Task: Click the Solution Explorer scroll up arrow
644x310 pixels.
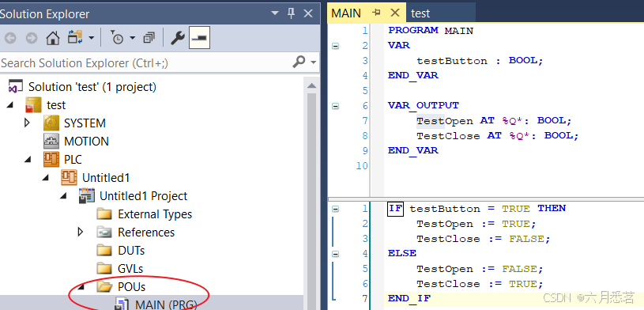Action: coord(311,86)
